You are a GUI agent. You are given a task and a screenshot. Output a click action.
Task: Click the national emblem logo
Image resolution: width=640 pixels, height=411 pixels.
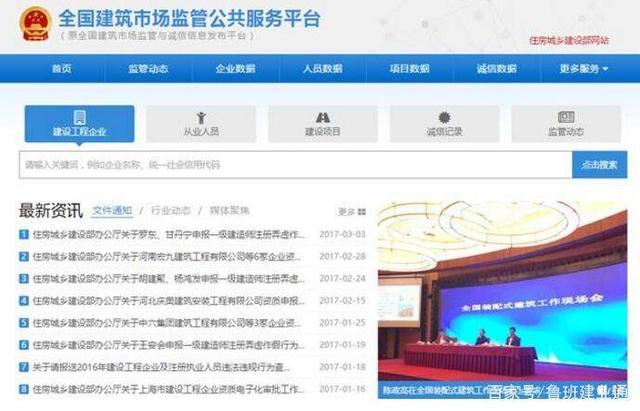click(36, 24)
